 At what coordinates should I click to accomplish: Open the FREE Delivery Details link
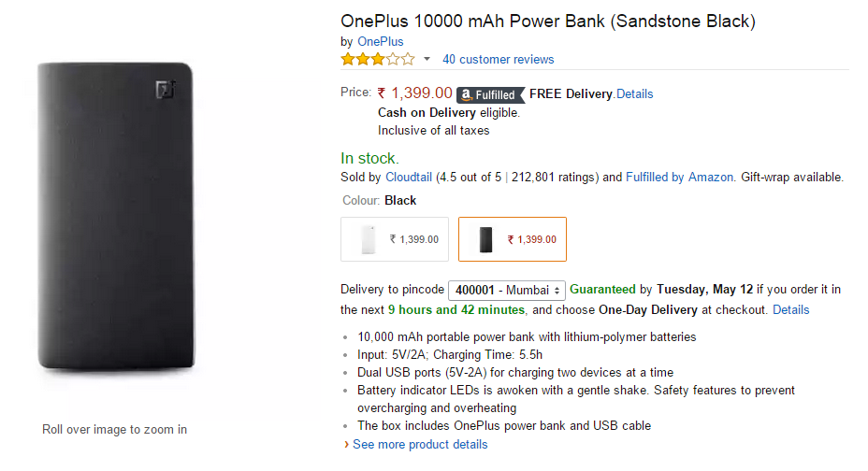point(634,94)
